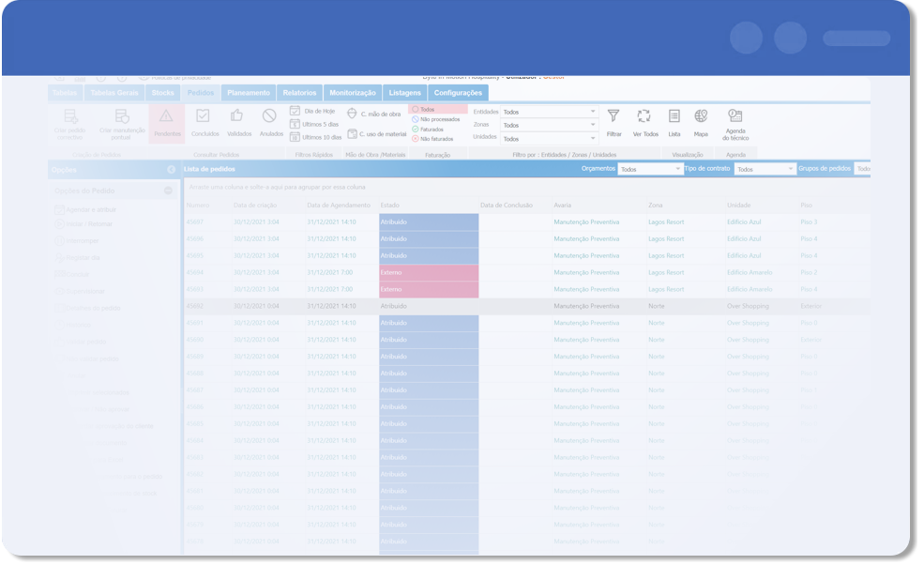
Task: Open the Agenda do técnico calendar
Action: tap(735, 117)
